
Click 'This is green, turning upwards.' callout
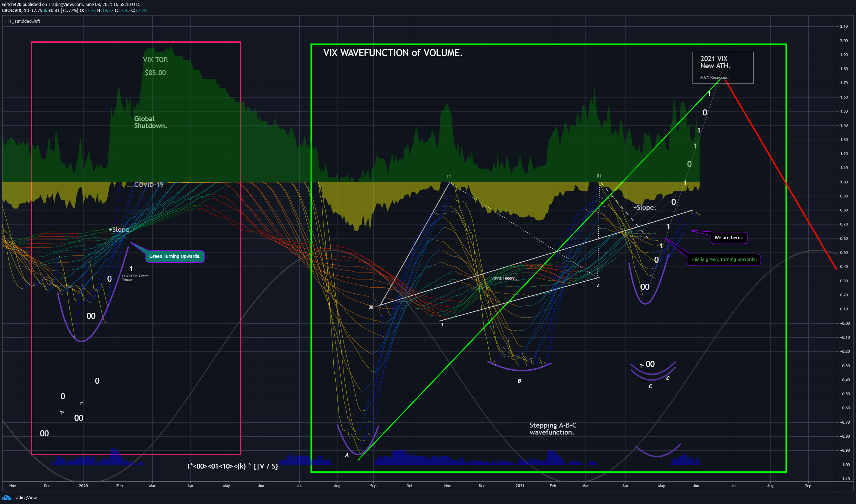724,260
